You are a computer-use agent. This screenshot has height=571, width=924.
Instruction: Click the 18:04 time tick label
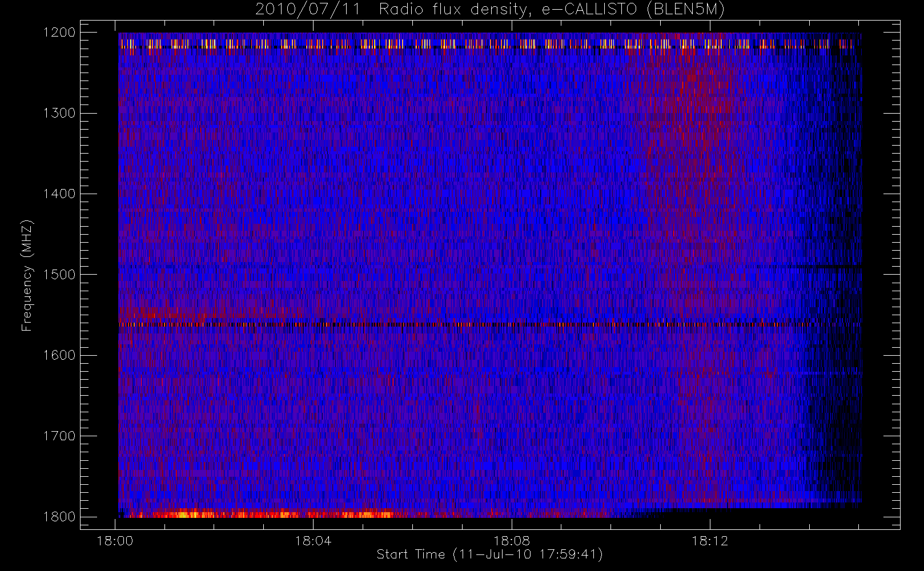313,540
